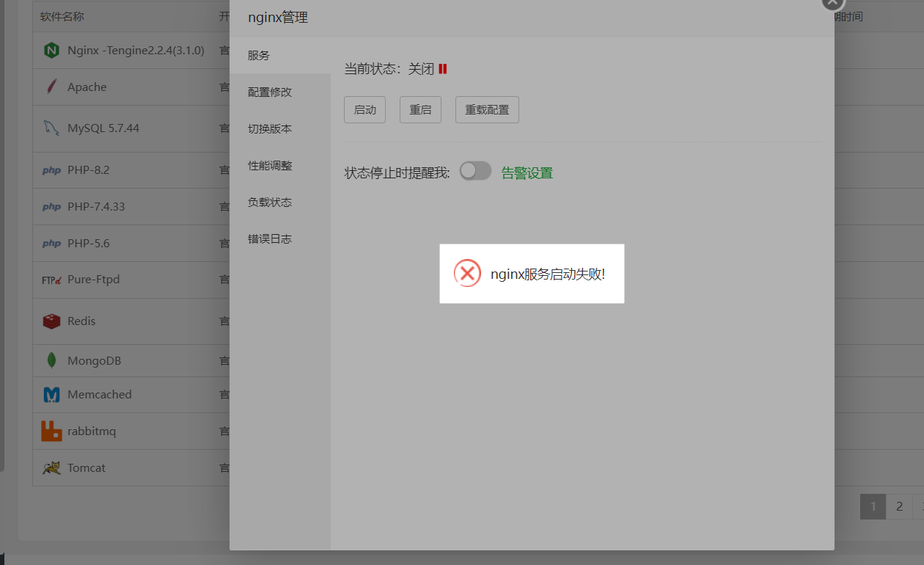Click the Memcached blue M icon
The image size is (924, 565).
pyautogui.click(x=51, y=395)
